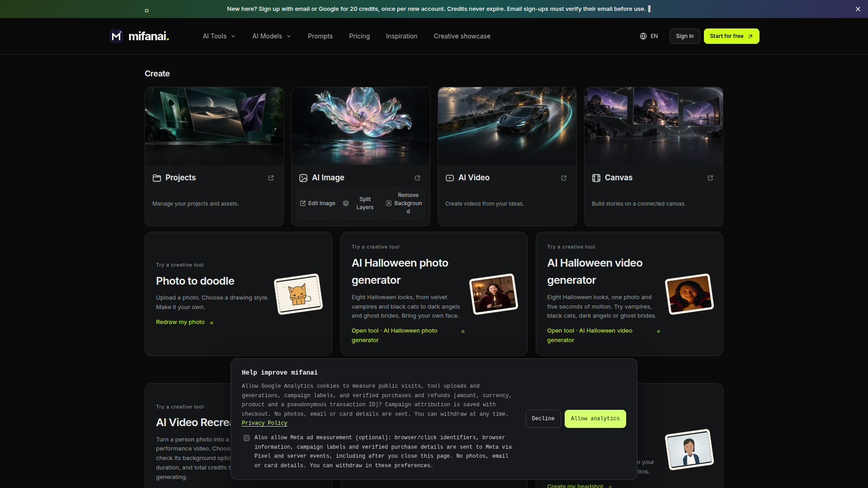The height and width of the screenshot is (488, 868).
Task: Open the Privacy Policy link
Action: (x=264, y=423)
